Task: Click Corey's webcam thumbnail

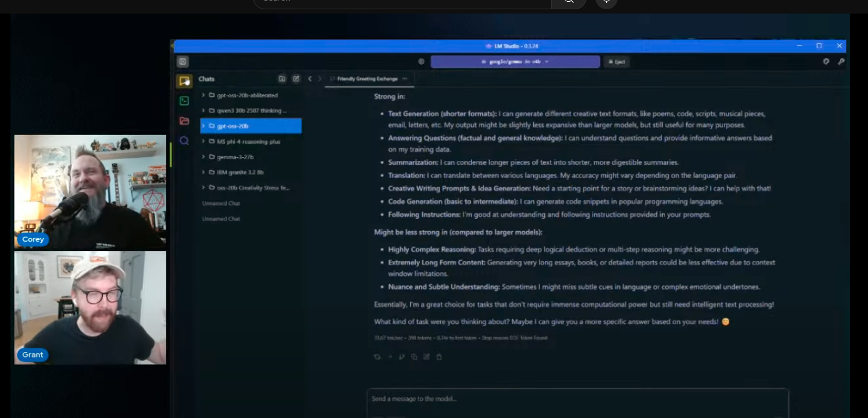Action: coord(90,192)
